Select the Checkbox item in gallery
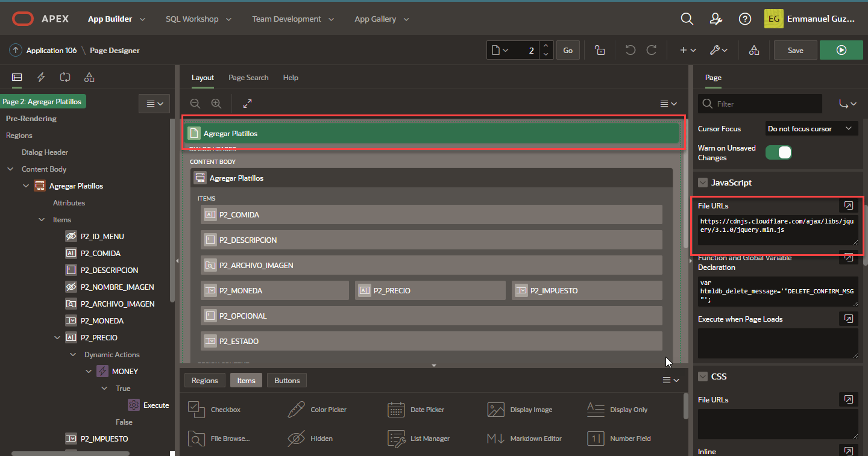This screenshot has width=868, height=456. 215,410
